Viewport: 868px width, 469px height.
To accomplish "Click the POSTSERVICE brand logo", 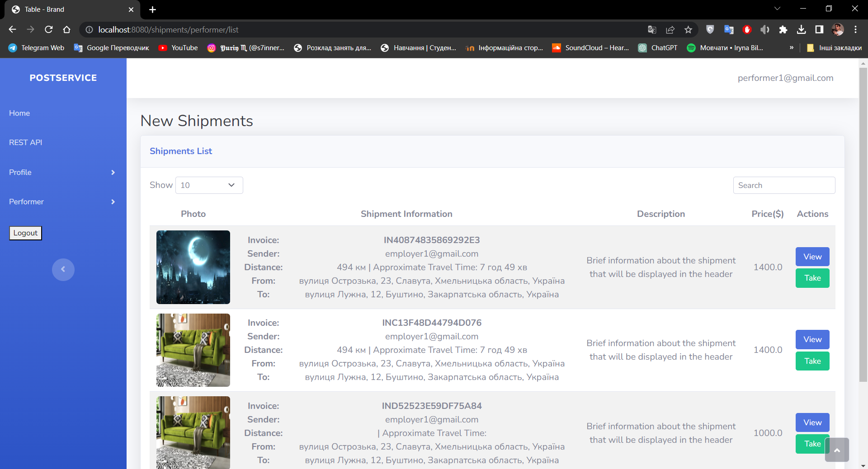I will click(63, 78).
